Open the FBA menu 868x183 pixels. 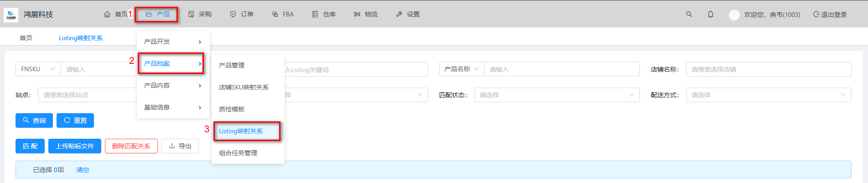click(x=283, y=15)
